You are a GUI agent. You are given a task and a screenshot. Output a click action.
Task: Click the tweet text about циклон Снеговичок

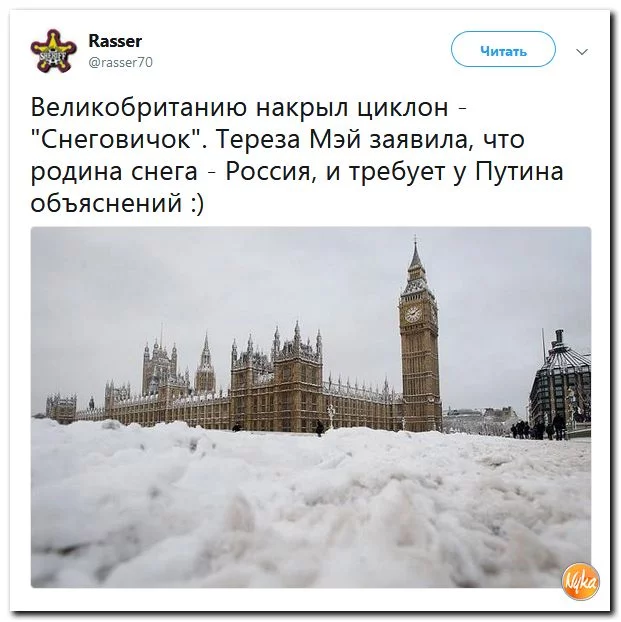(x=297, y=155)
